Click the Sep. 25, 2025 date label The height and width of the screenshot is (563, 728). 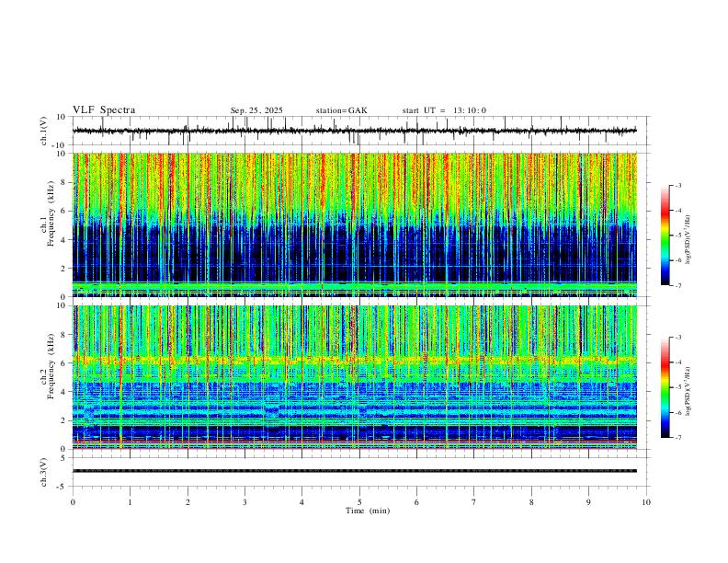[x=256, y=110]
